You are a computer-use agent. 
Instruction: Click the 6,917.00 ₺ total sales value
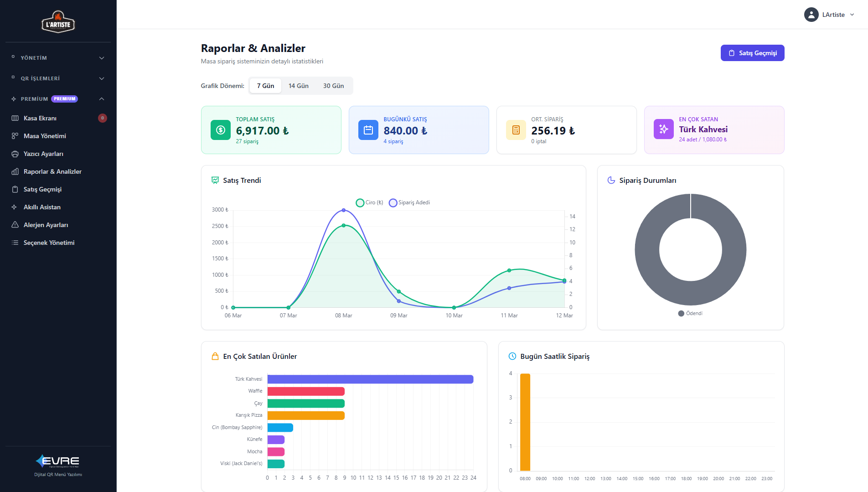point(262,131)
